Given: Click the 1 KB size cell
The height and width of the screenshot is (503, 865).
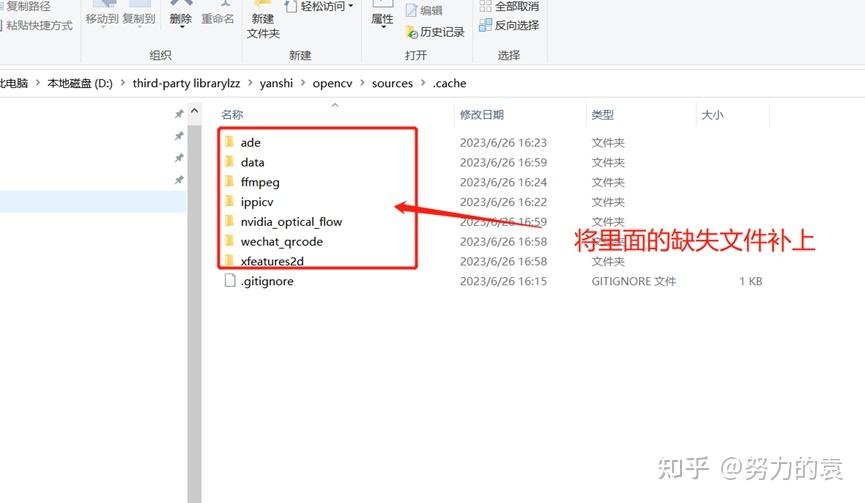Looking at the screenshot, I should (x=751, y=281).
